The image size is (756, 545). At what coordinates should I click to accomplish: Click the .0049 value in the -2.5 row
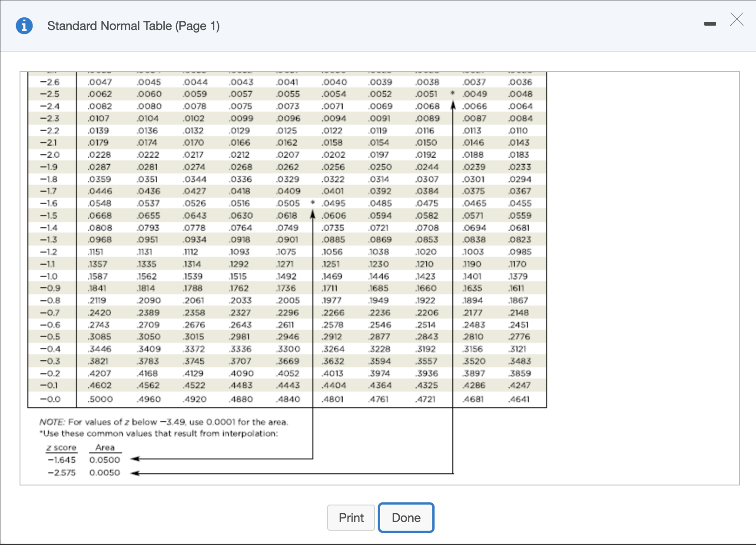[x=475, y=94]
